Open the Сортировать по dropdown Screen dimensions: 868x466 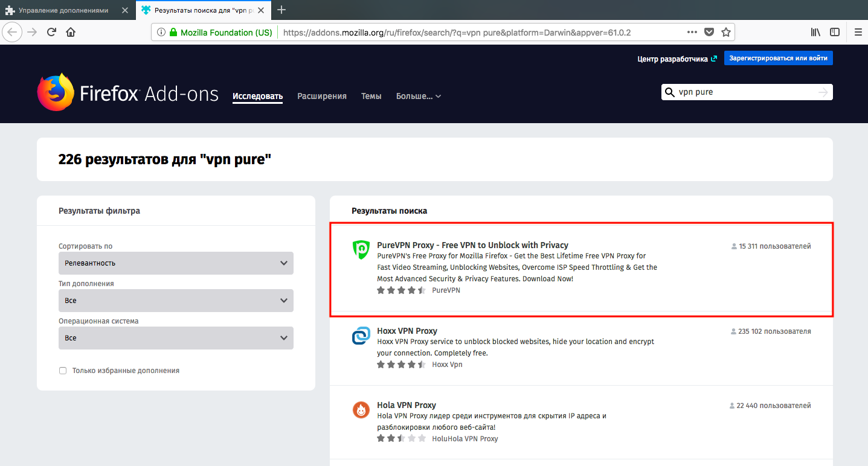[x=176, y=263]
